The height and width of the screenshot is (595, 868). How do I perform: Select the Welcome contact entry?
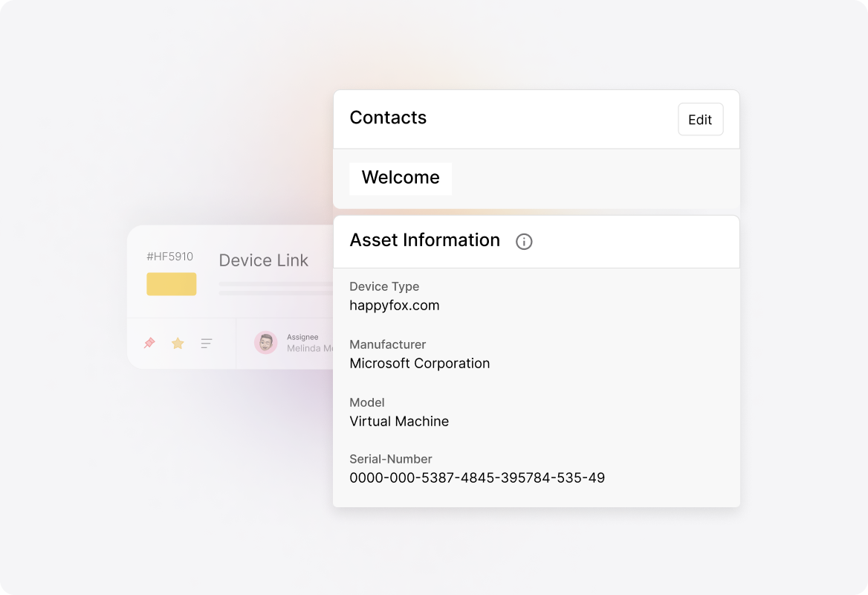click(x=401, y=178)
